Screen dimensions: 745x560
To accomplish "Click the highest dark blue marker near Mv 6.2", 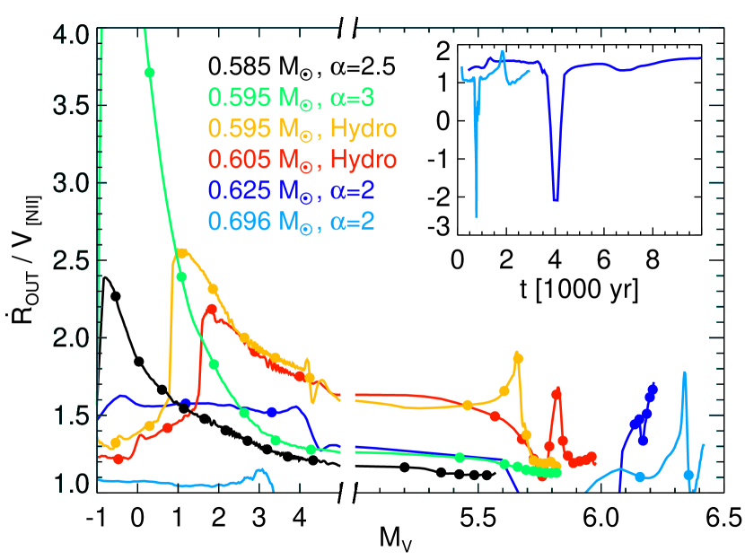I will point(653,390).
